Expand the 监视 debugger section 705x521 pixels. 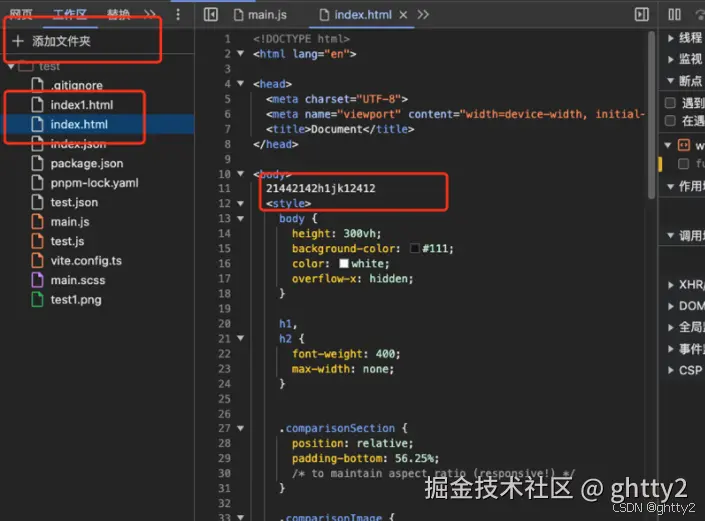point(671,59)
